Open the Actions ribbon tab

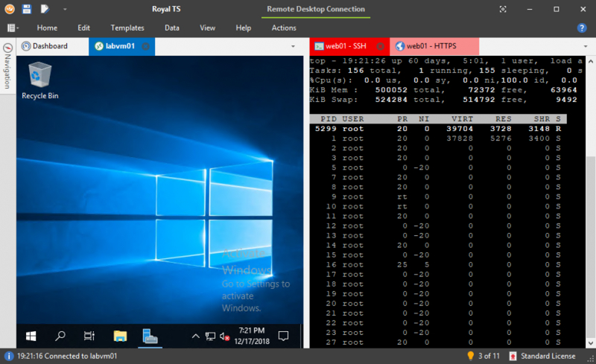pyautogui.click(x=284, y=28)
